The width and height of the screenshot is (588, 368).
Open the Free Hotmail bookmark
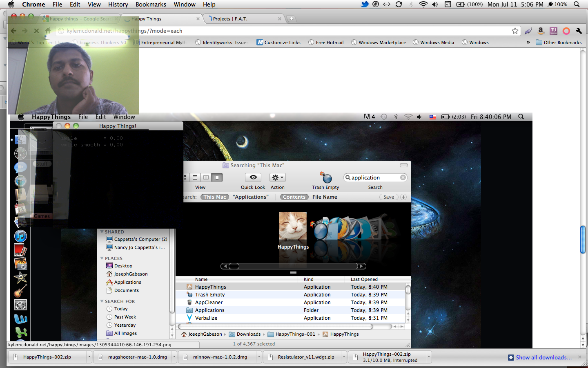coord(326,43)
